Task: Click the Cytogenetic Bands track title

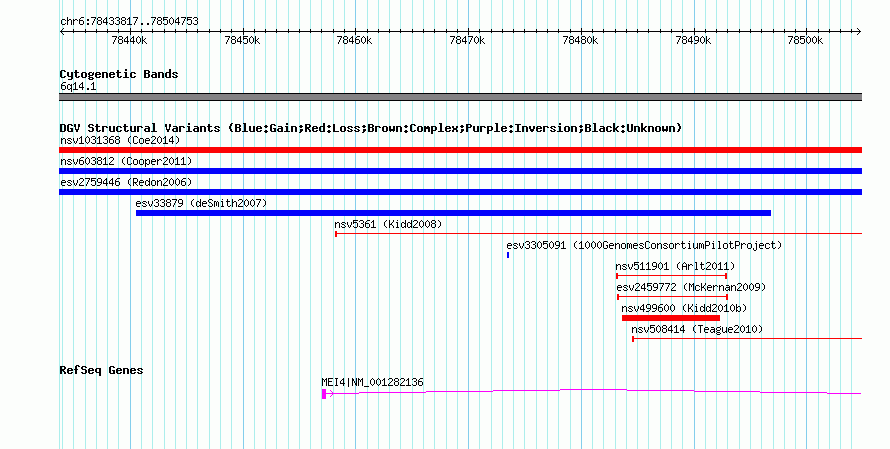Action: point(119,74)
